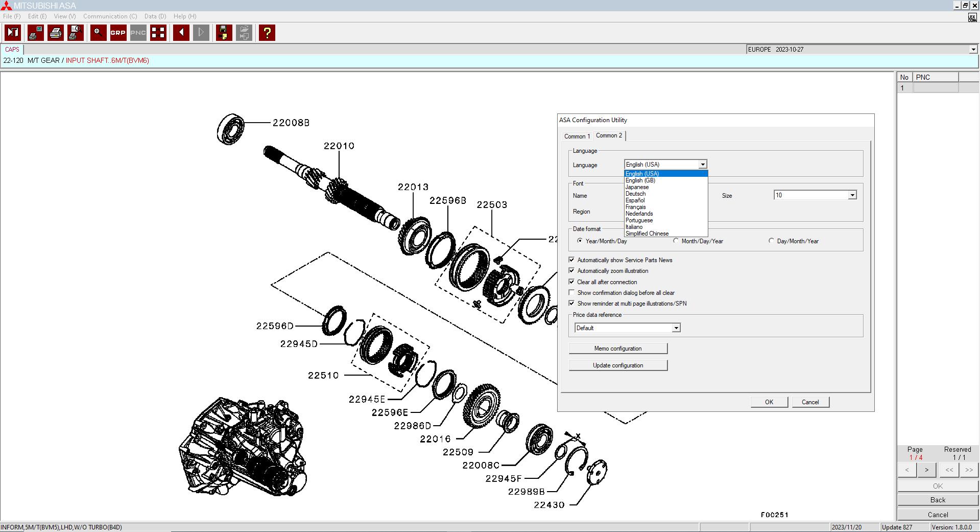The image size is (980, 532).
Task: Click part number 22010 on the diagram
Action: tap(339, 146)
